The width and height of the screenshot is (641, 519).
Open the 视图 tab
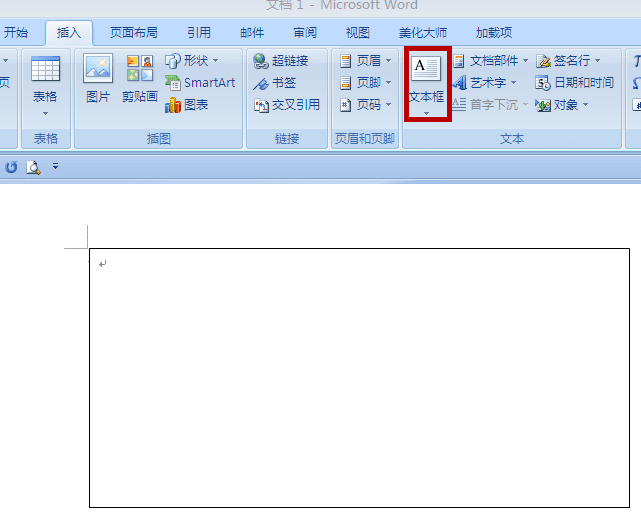[x=358, y=32]
